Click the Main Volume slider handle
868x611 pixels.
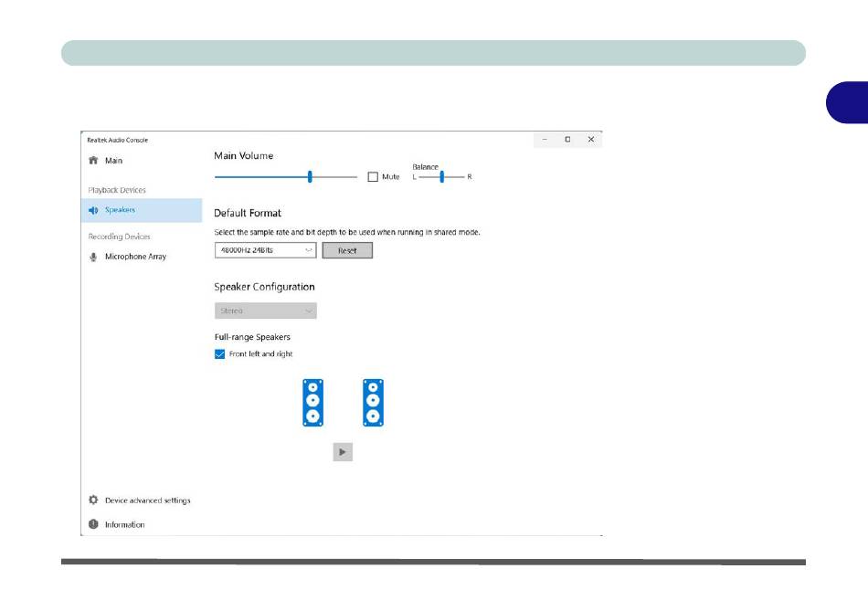click(311, 176)
